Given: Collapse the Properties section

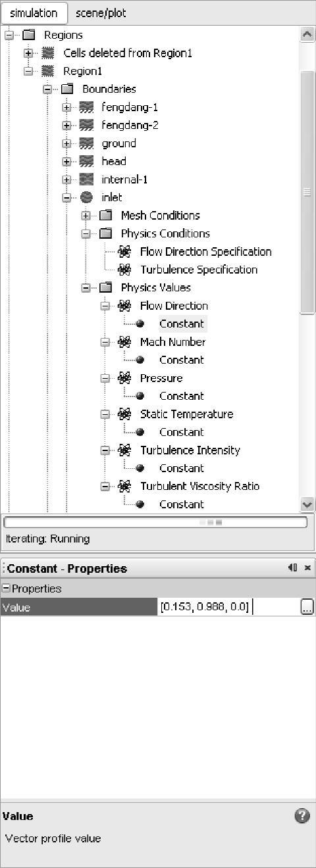Looking at the screenshot, I should 6,589.
